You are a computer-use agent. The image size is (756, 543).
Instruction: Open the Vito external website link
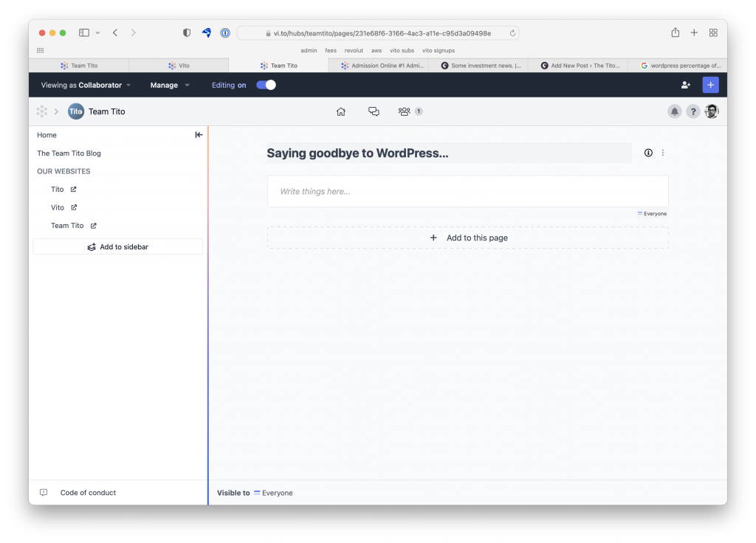tap(63, 207)
